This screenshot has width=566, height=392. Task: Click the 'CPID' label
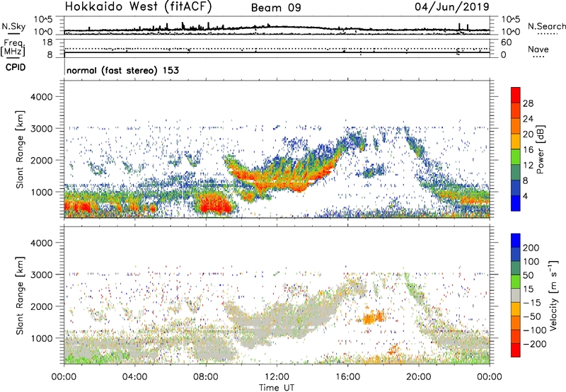16,67
